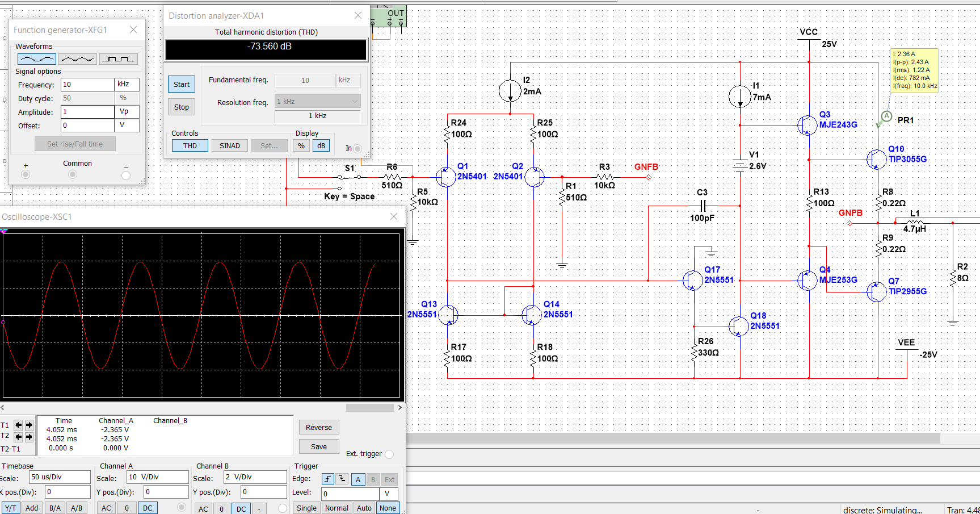The image size is (980, 514).
Task: Select current source I1 symbol
Action: [x=740, y=97]
